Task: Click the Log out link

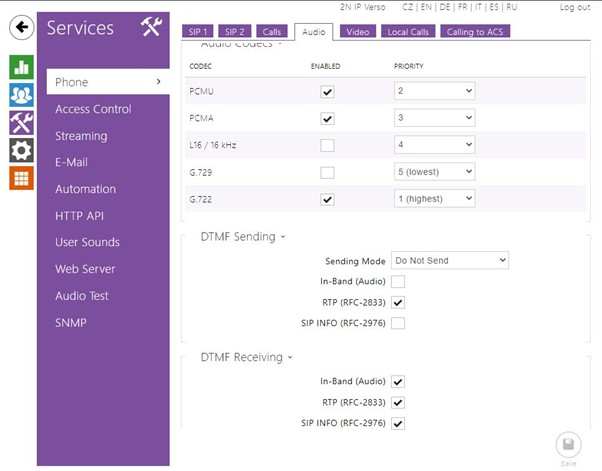Action: pyautogui.click(x=574, y=7)
